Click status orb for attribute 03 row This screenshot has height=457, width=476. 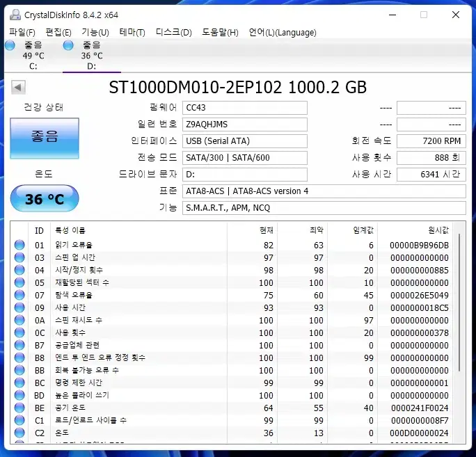pos(19,257)
